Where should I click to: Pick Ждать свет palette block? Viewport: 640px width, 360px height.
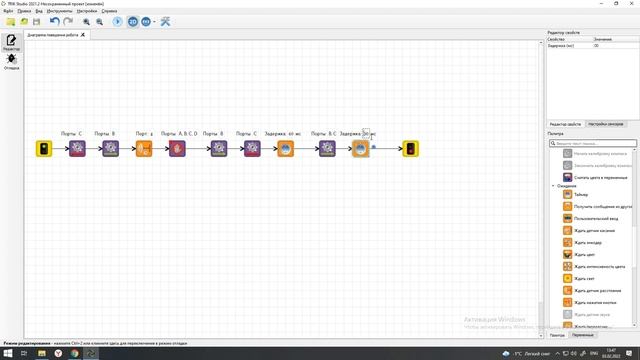pos(579,279)
